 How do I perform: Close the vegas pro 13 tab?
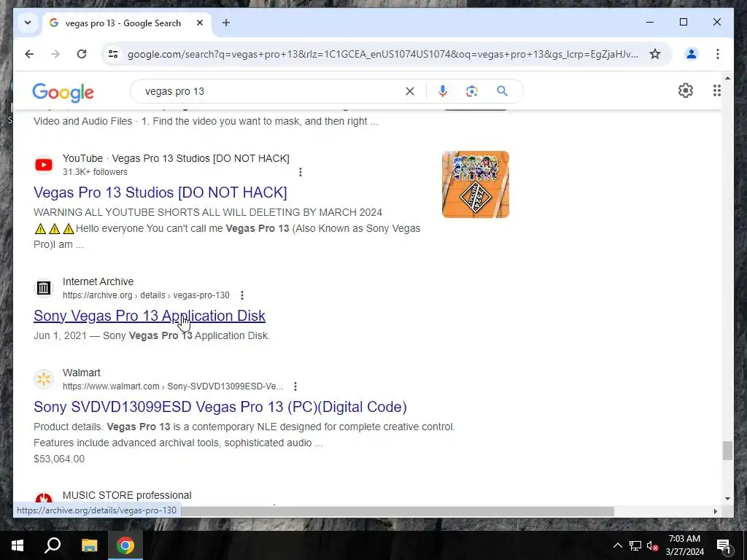tap(200, 23)
